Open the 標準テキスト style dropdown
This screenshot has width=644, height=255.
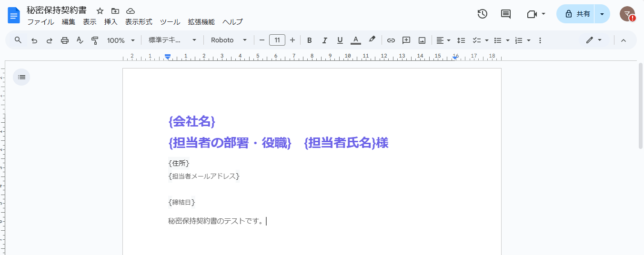172,40
